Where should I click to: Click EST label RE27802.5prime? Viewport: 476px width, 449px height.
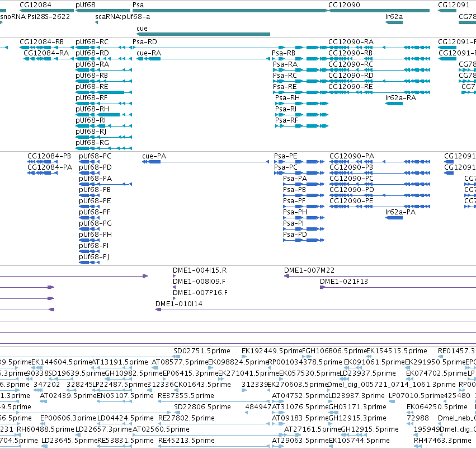[186, 418]
